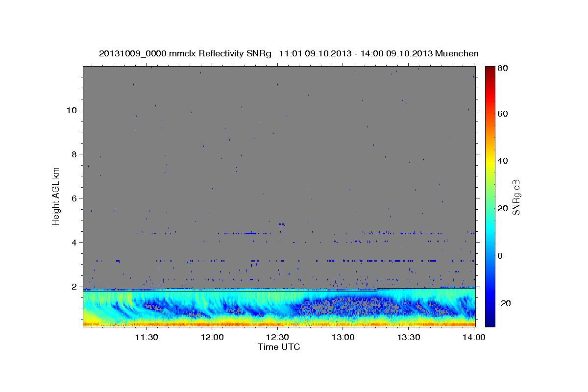This screenshot has height=392, width=588.
Task: Click the 14:00 time tick label
Action: 474,337
